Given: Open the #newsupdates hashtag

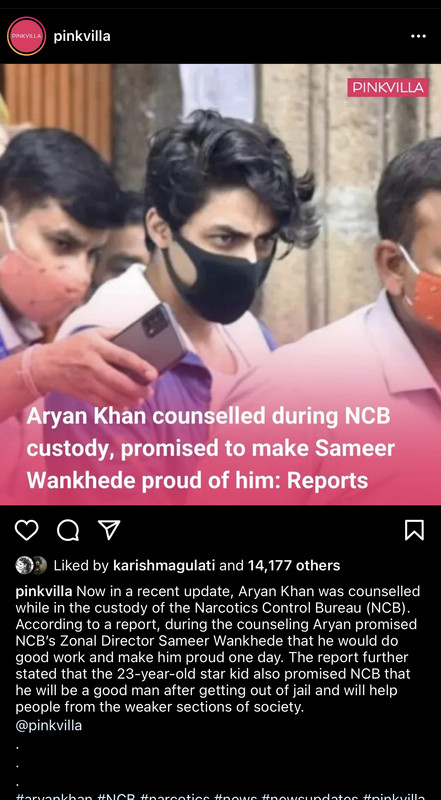Looking at the screenshot, I should tap(310, 796).
